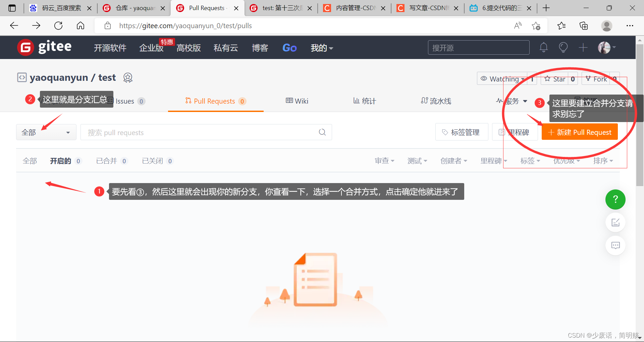The width and height of the screenshot is (644, 342).
Task: View site information lock icon
Action: coord(108,25)
